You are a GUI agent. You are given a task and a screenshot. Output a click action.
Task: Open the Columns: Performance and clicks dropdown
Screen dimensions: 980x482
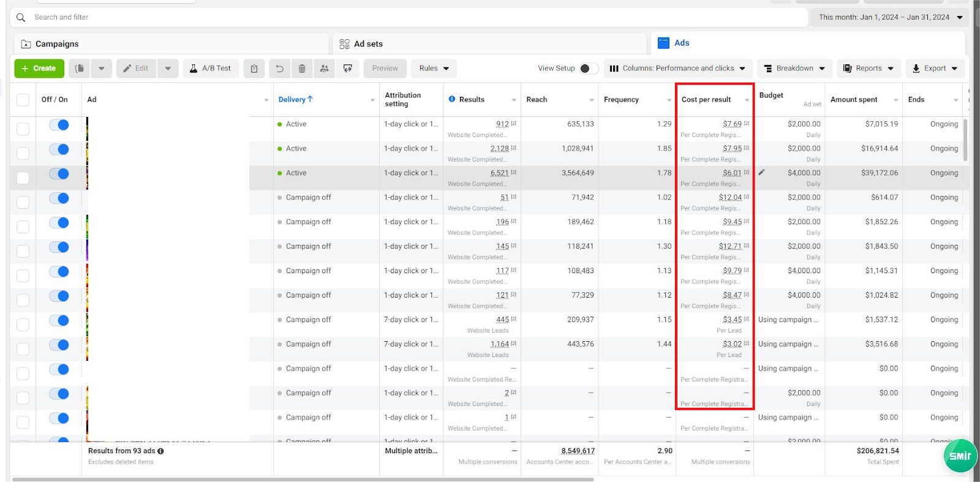tap(677, 69)
